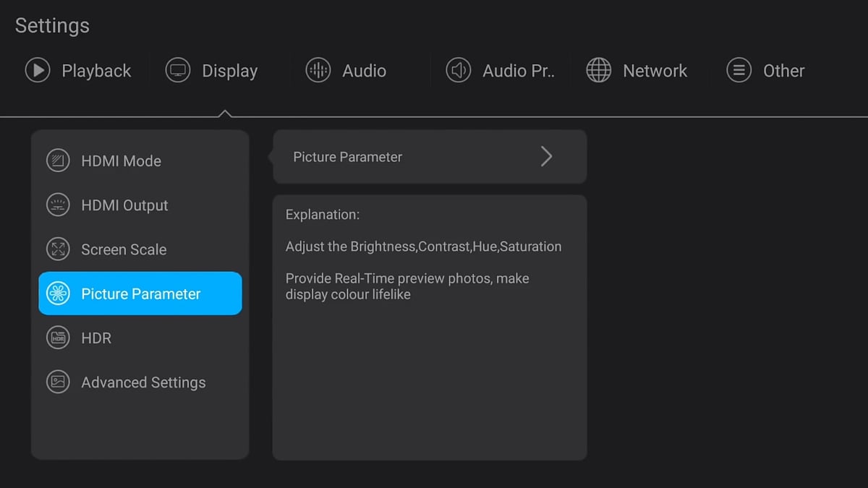Click the Audio waveform icon
This screenshot has width=868, height=488.
point(318,71)
